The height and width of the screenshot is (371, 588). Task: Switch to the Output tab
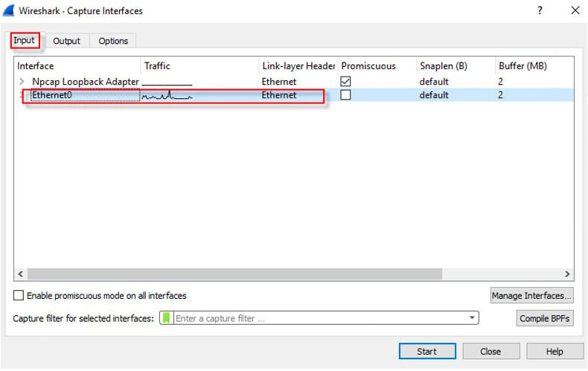(x=66, y=41)
